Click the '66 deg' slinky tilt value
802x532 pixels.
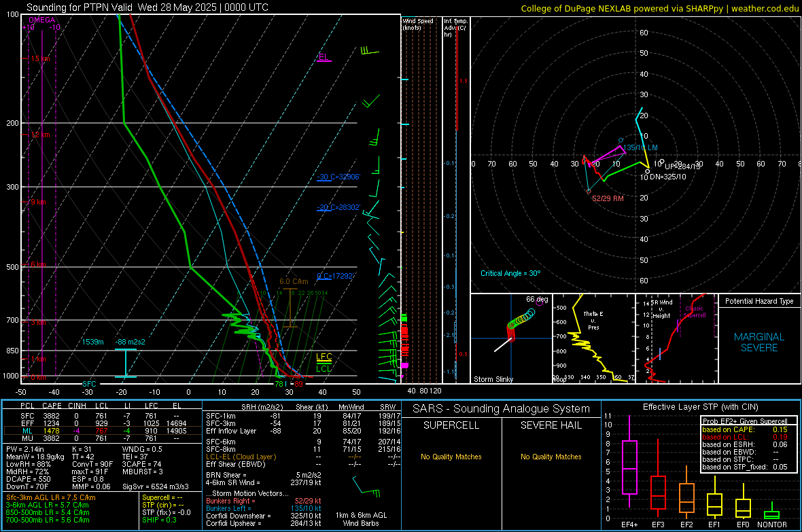pyautogui.click(x=537, y=299)
